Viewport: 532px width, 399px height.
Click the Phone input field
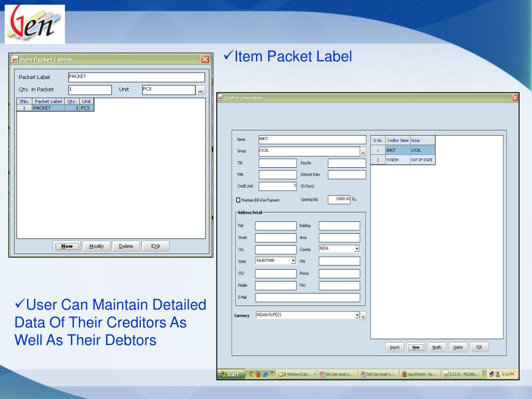339,274
